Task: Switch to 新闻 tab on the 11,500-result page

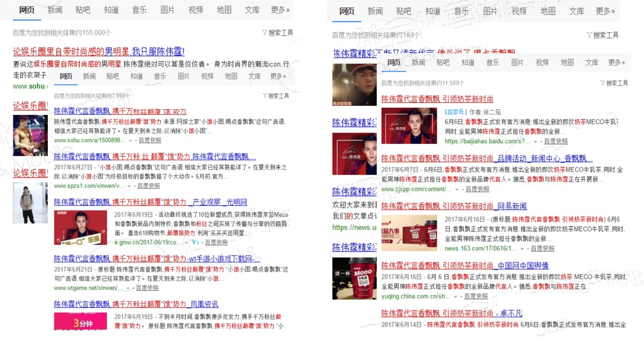Action: [418, 62]
